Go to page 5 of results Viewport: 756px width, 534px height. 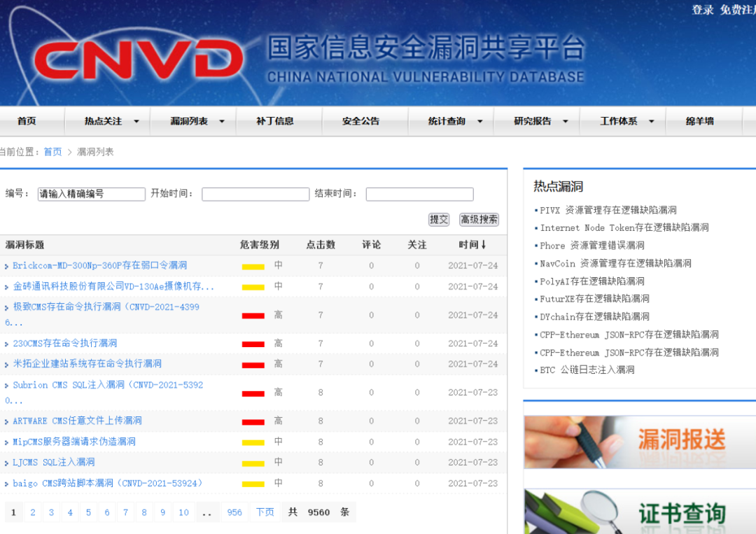(x=88, y=512)
